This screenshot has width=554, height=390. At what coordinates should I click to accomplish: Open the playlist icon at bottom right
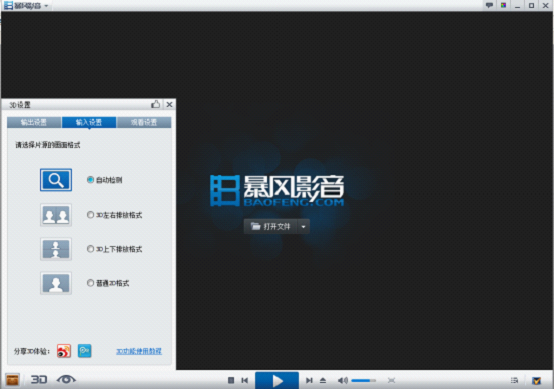[x=514, y=380]
